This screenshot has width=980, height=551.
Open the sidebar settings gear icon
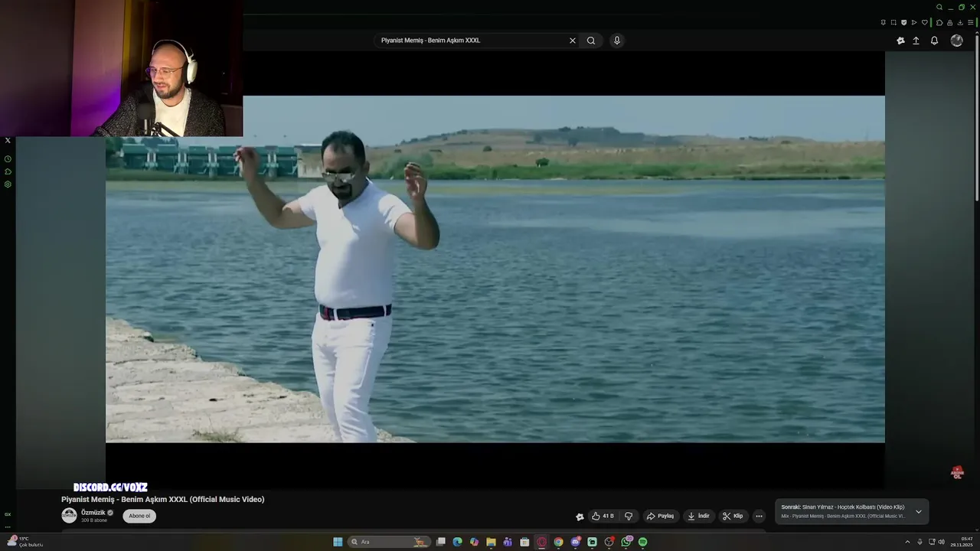pyautogui.click(x=8, y=184)
